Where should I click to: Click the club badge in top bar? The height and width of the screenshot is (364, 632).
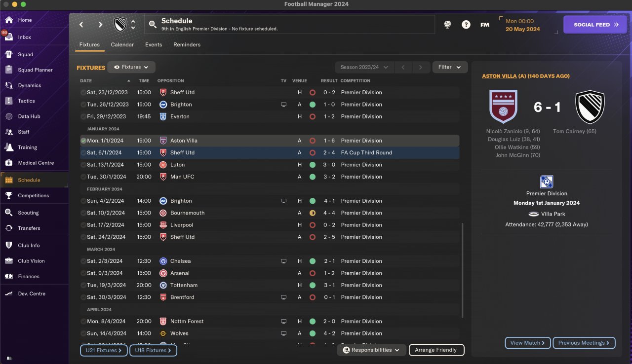120,25
